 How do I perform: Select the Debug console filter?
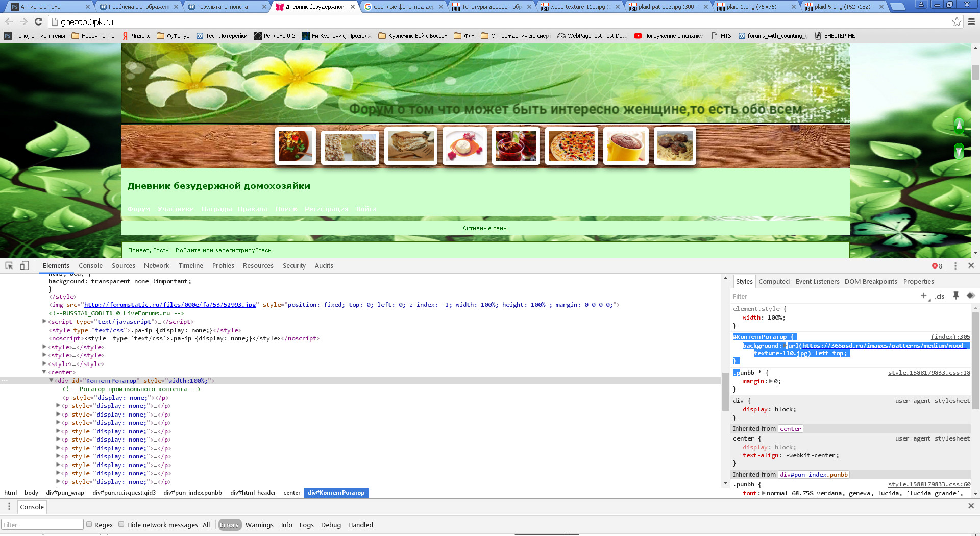click(331, 525)
